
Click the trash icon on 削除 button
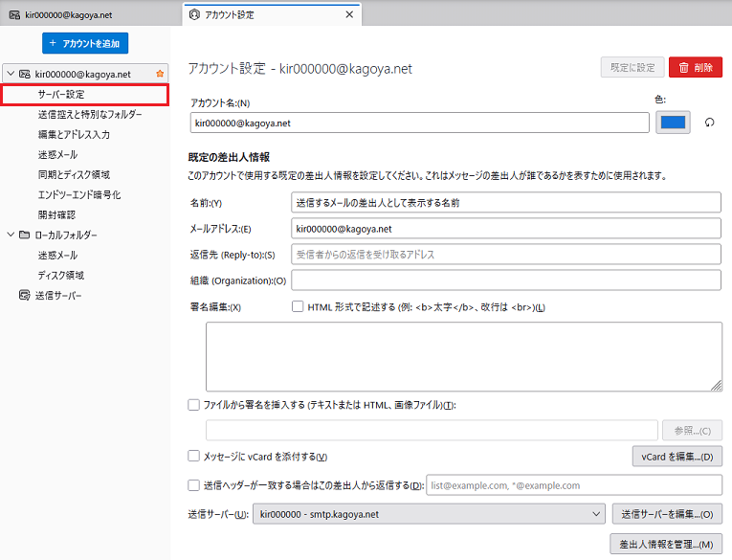click(x=683, y=68)
